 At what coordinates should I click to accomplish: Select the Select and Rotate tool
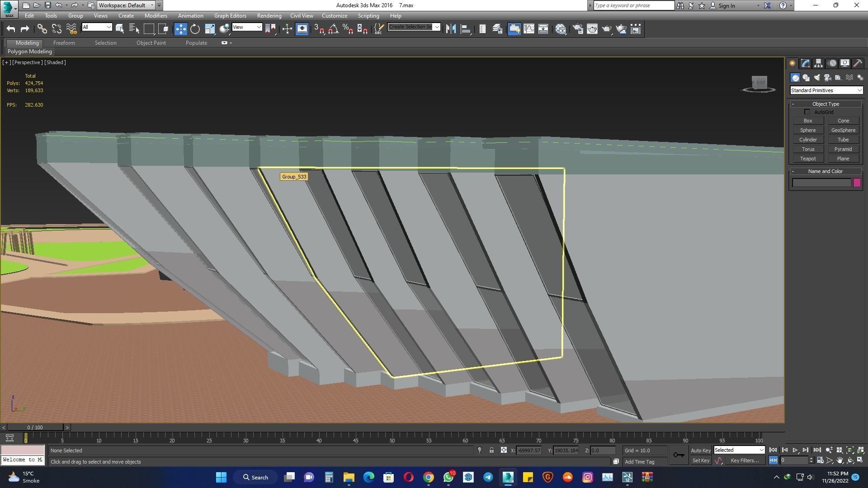(195, 29)
